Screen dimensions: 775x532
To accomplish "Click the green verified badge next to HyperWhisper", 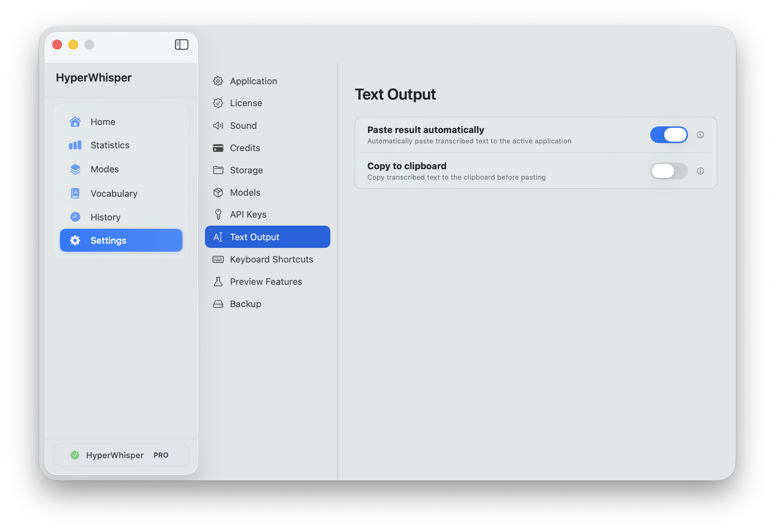I will pyautogui.click(x=75, y=455).
